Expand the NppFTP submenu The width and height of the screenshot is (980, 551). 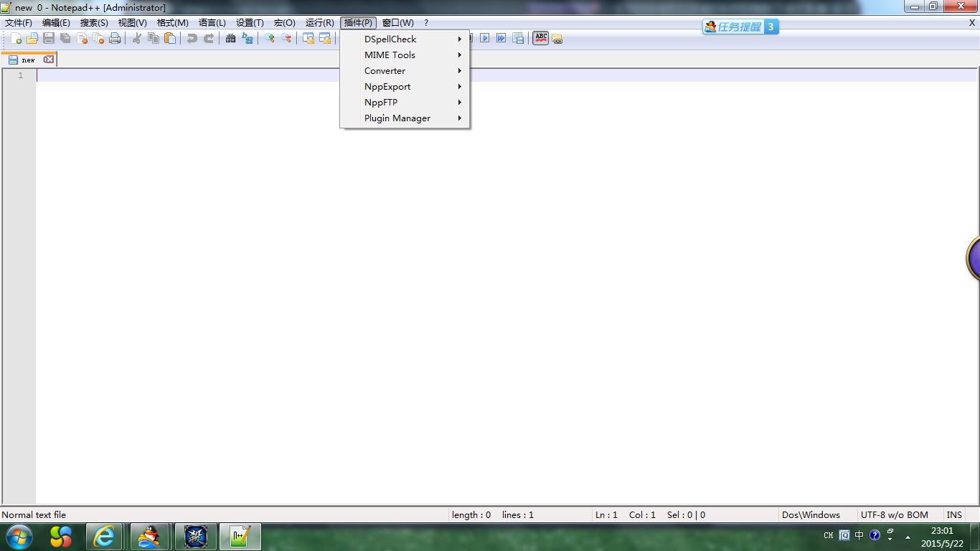tap(405, 102)
